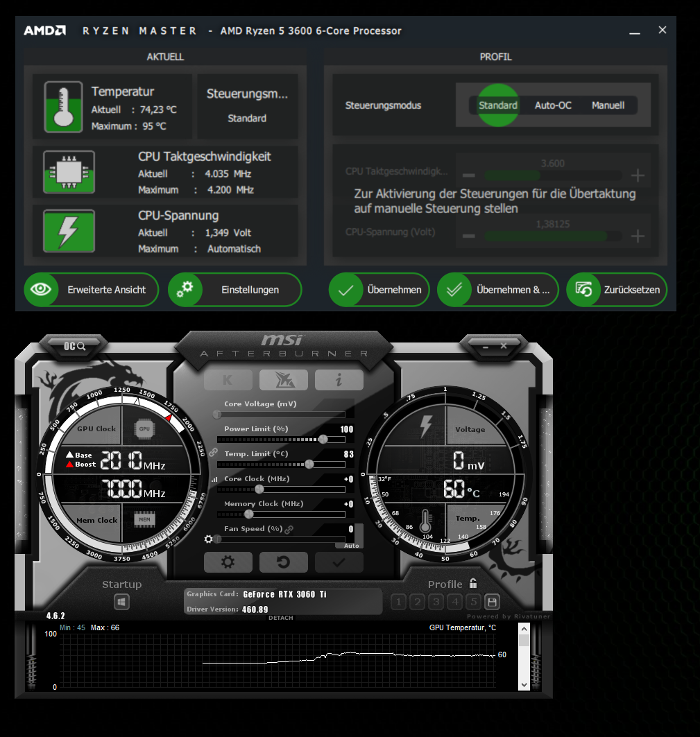Toggle the power and temp limit link icon
Screen dimensions: 700x737
[x=213, y=452]
